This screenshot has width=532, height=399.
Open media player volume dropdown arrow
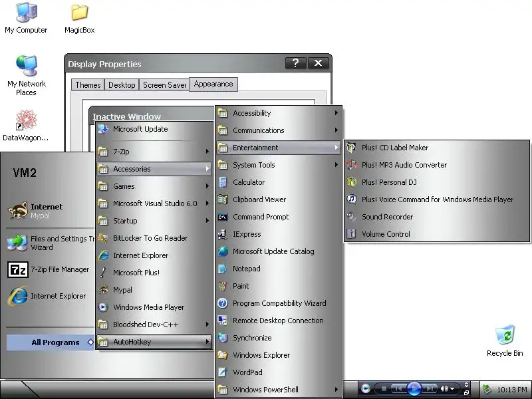(452, 389)
